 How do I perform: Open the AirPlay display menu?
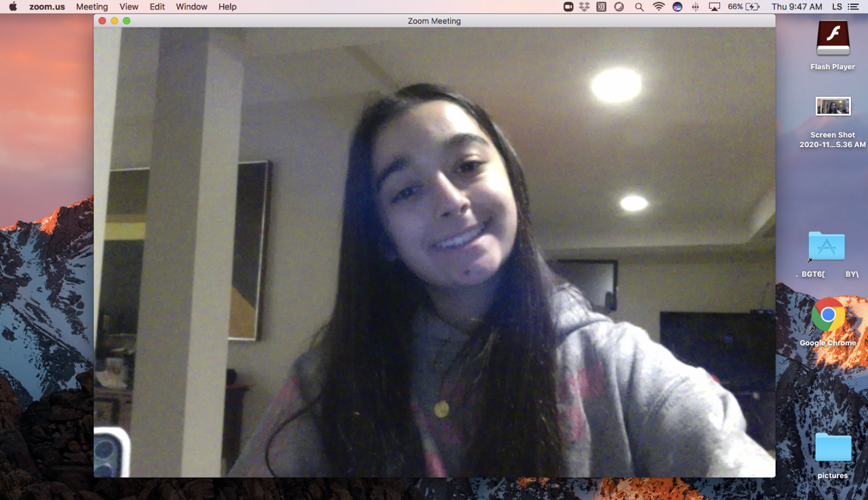point(714,7)
